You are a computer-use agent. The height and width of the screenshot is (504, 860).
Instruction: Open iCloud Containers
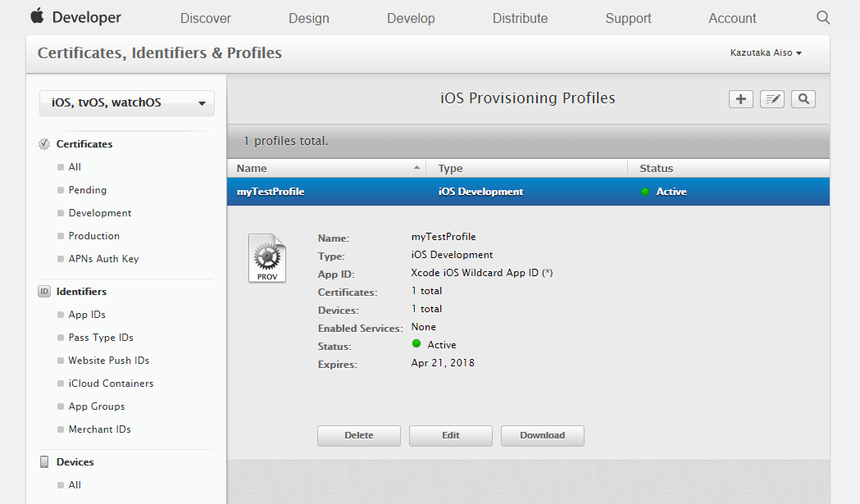click(x=111, y=384)
